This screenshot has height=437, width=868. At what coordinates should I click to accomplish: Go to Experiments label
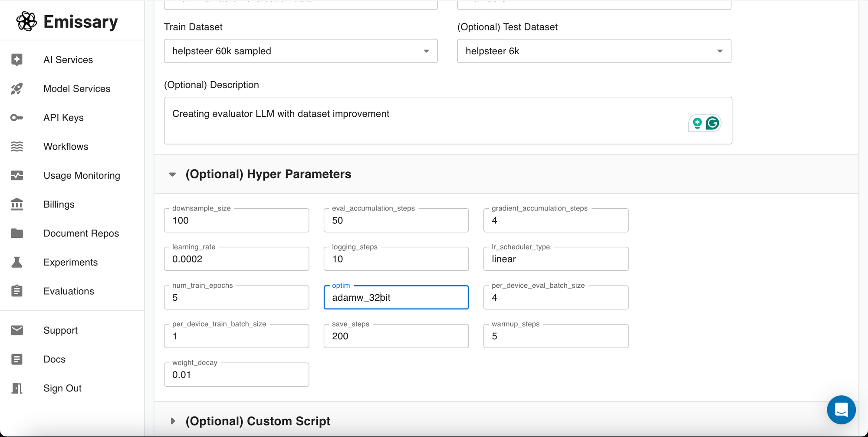(71, 262)
